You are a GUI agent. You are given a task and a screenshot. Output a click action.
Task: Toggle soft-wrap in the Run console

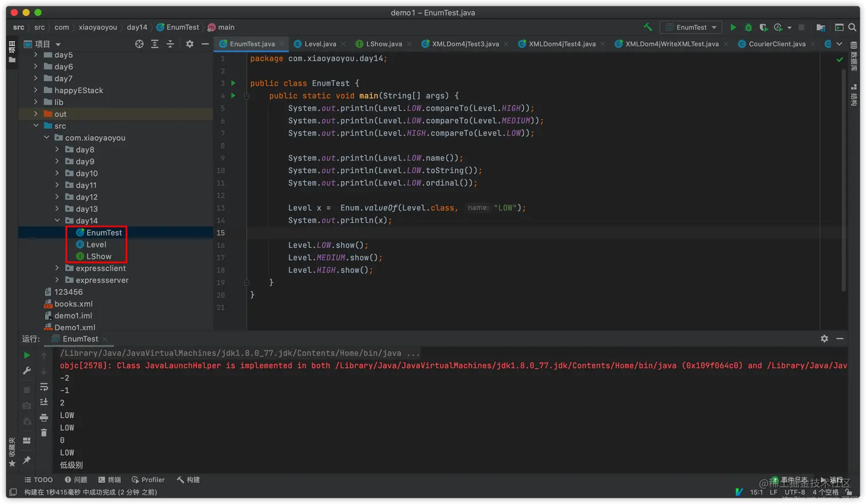pos(44,387)
